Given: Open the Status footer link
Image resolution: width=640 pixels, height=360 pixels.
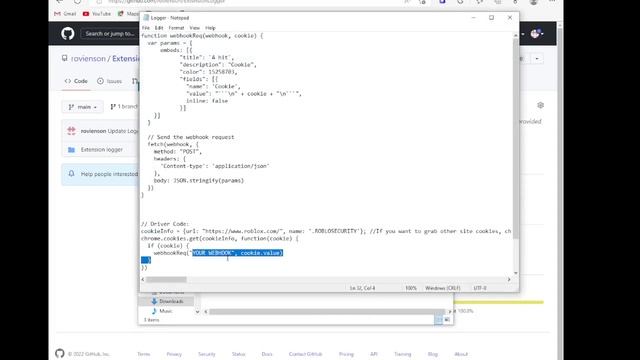Looking at the screenshot, I should coord(238,354).
